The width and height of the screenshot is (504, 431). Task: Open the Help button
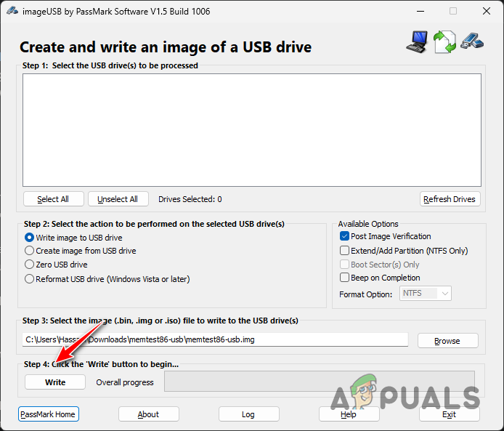coord(349,414)
